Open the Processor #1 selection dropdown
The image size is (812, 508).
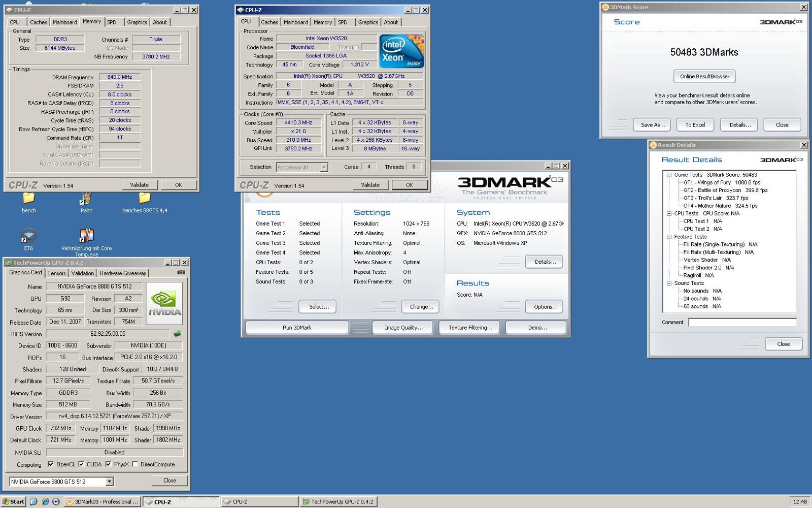pos(324,167)
